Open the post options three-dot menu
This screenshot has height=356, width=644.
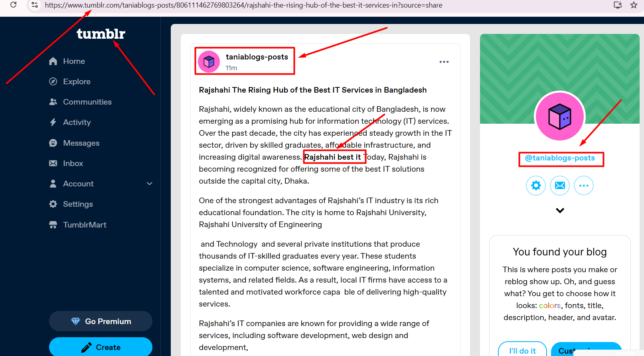click(x=444, y=62)
